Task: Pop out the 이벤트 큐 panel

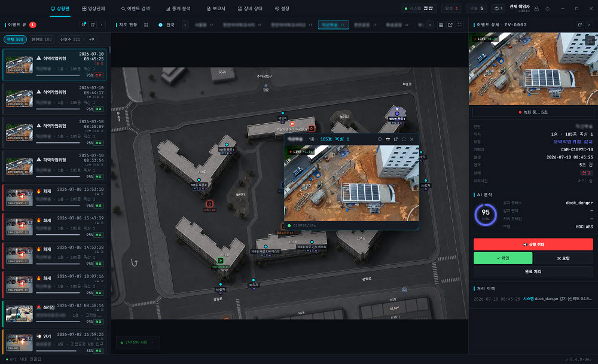Action: point(93,25)
